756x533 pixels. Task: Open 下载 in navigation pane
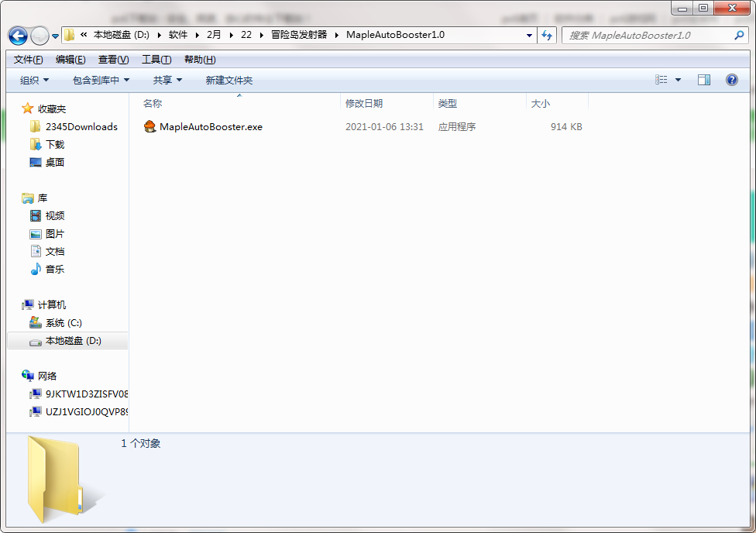pos(54,145)
